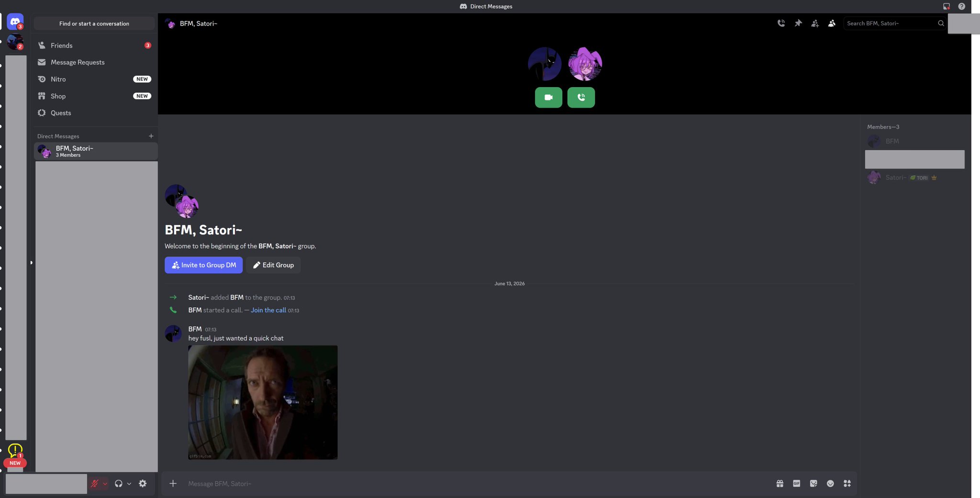Open the GIF picker
Viewport: 980px width, 498px height.
796,484
